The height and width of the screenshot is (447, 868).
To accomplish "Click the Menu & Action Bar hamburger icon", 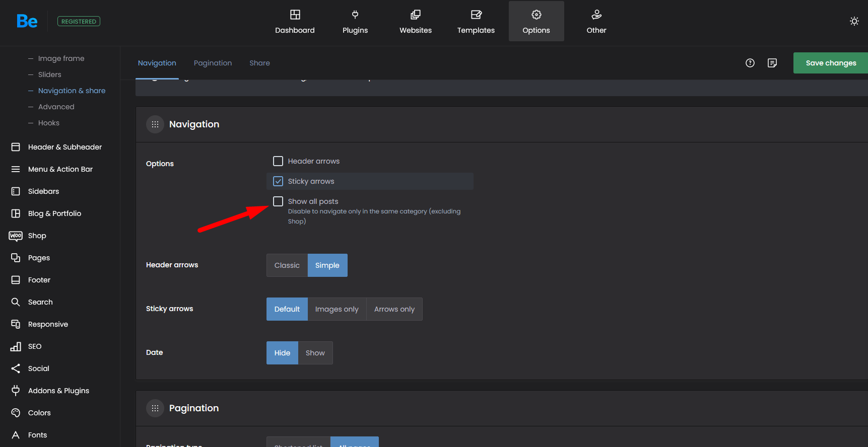I will (16, 169).
